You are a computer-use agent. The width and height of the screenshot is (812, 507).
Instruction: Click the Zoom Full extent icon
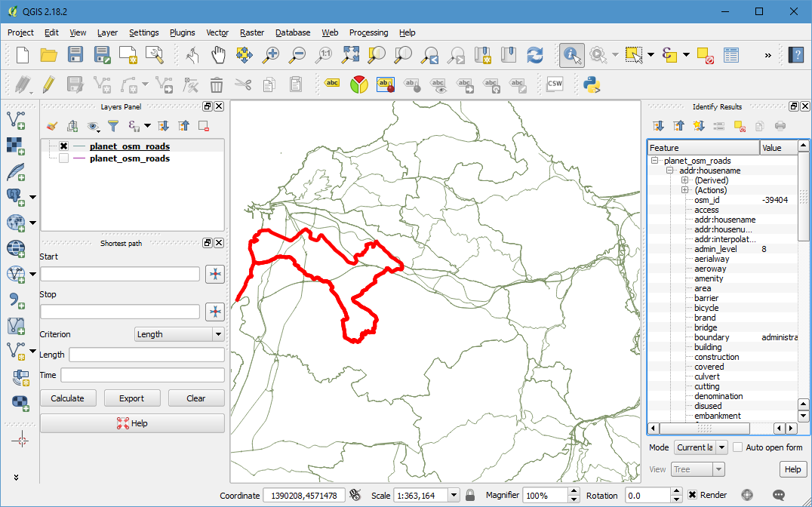click(351, 54)
